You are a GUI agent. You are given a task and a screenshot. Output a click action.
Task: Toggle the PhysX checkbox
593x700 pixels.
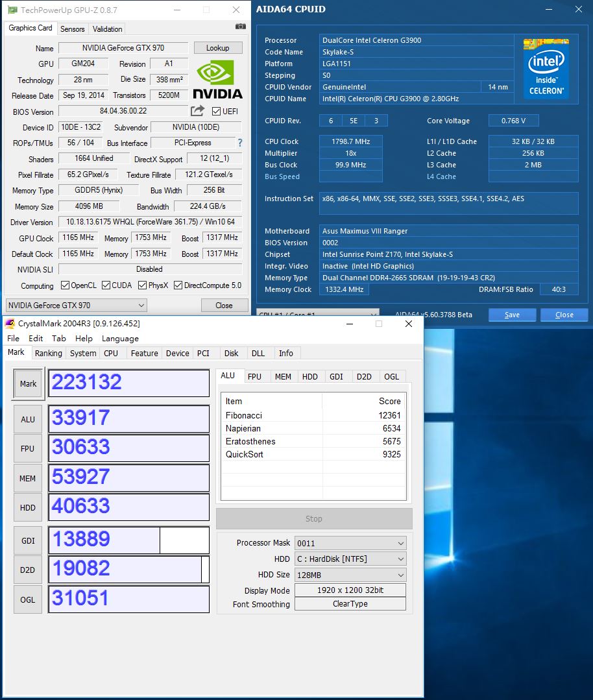point(143,285)
